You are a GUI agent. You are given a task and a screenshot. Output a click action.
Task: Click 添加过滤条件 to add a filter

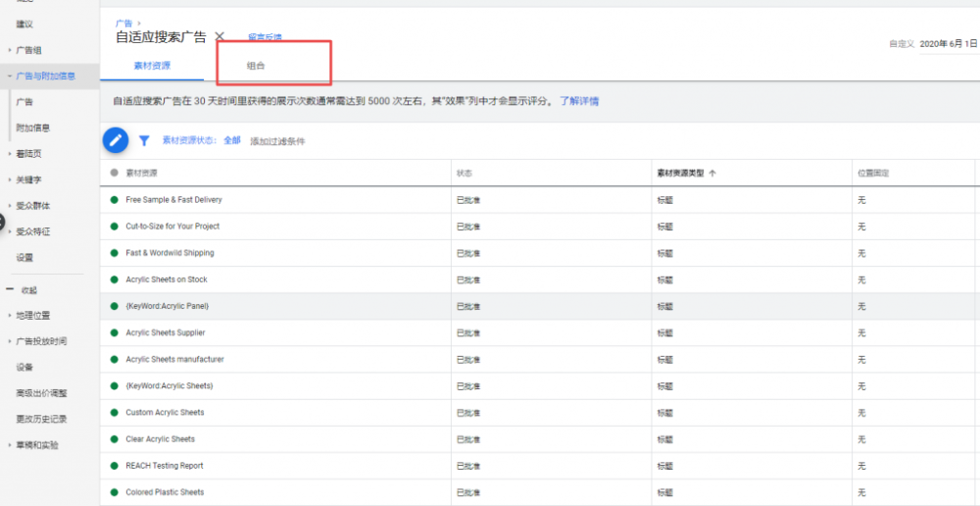click(277, 141)
